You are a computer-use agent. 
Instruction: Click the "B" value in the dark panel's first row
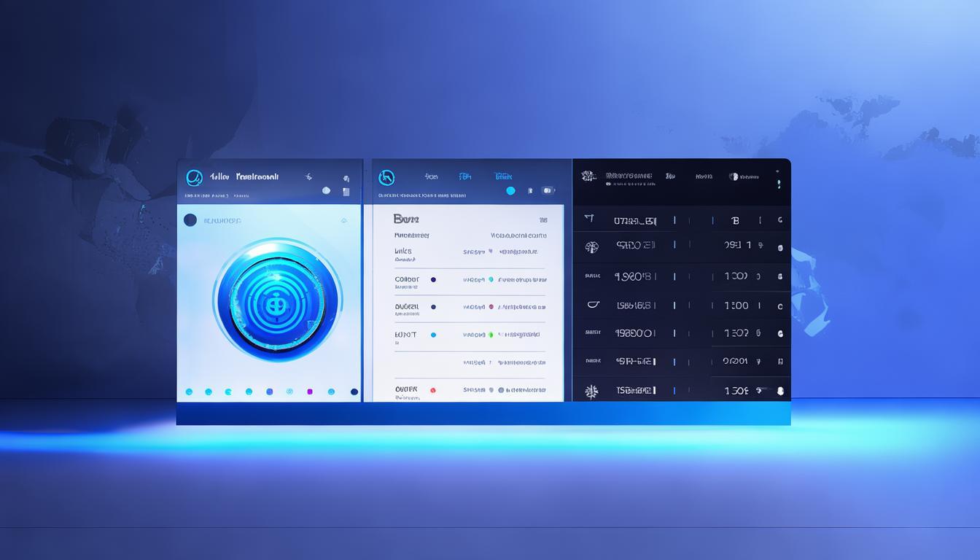click(x=735, y=220)
